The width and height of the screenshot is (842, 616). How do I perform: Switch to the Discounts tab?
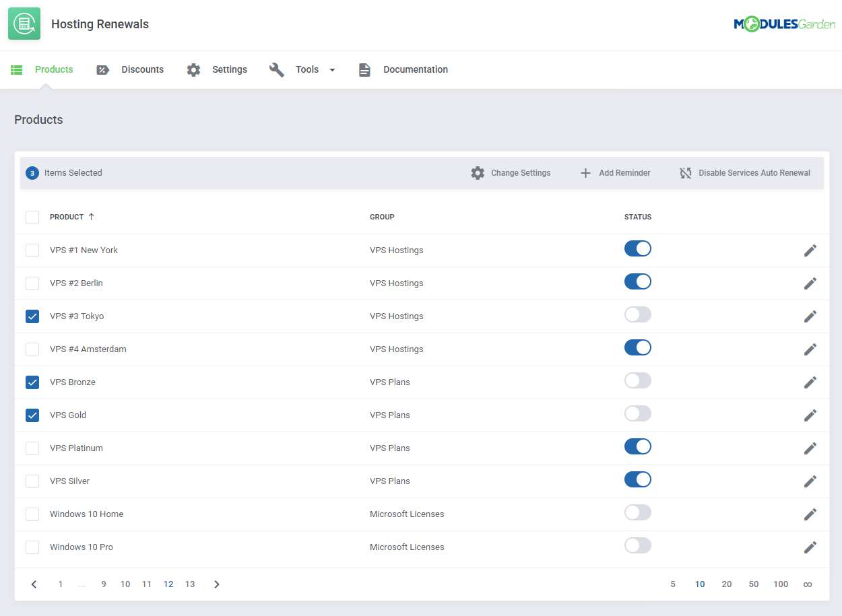point(143,69)
